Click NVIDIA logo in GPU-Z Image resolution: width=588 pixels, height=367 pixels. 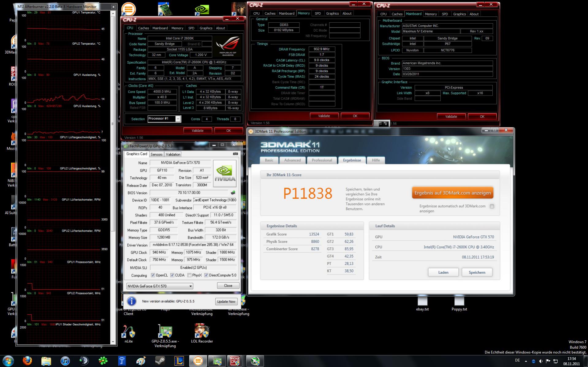click(225, 174)
